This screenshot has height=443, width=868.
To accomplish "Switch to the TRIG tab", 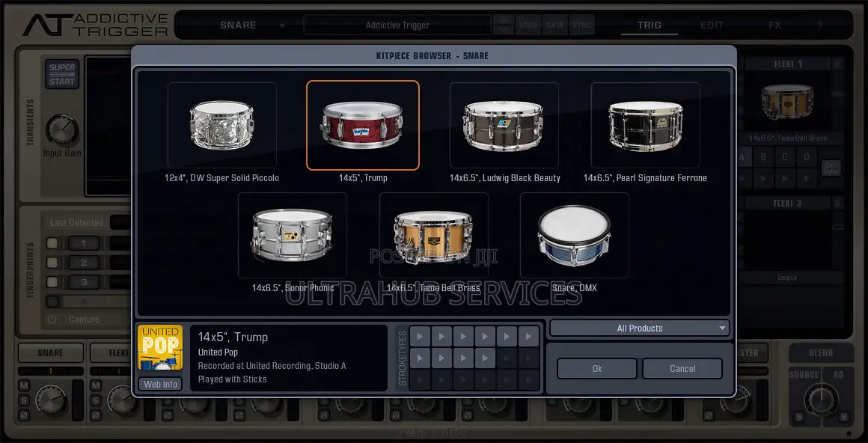I will coord(650,25).
